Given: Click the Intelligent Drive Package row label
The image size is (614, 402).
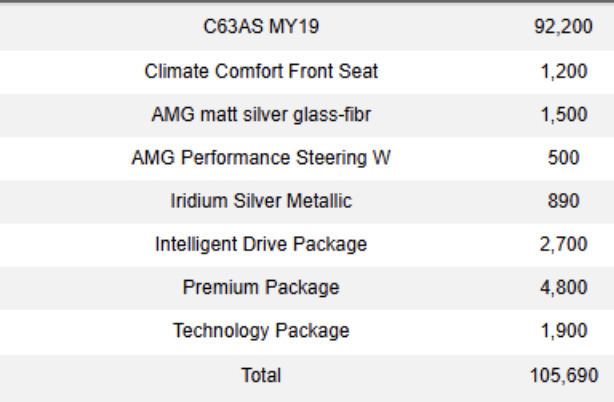Looking at the screenshot, I should (x=261, y=244).
